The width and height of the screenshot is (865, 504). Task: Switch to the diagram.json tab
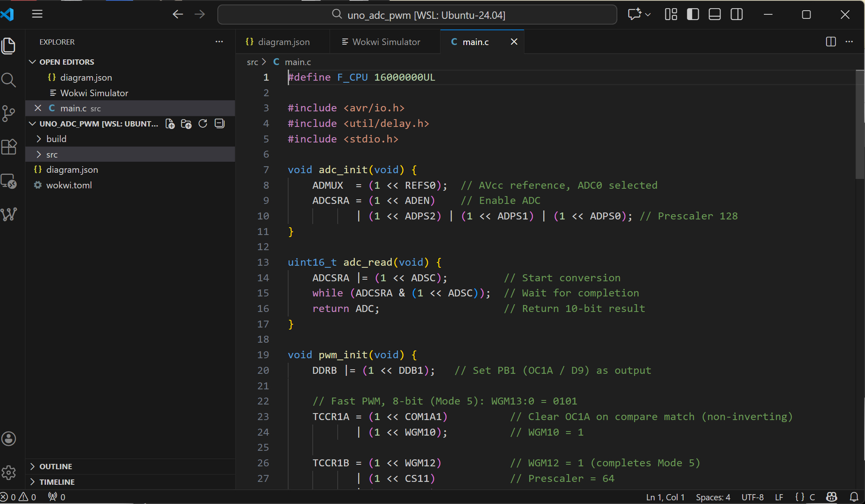point(283,42)
